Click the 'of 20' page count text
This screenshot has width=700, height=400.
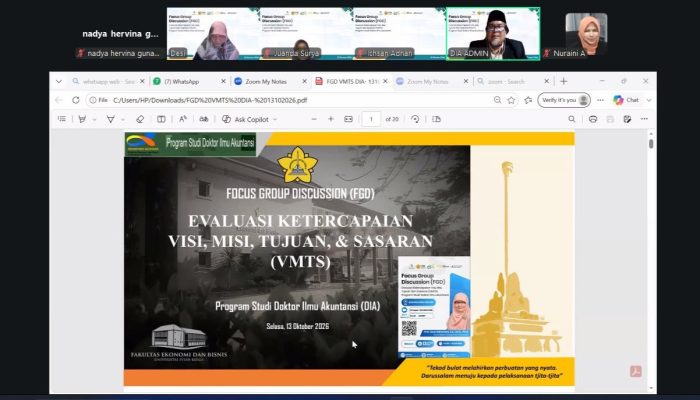pos(392,119)
